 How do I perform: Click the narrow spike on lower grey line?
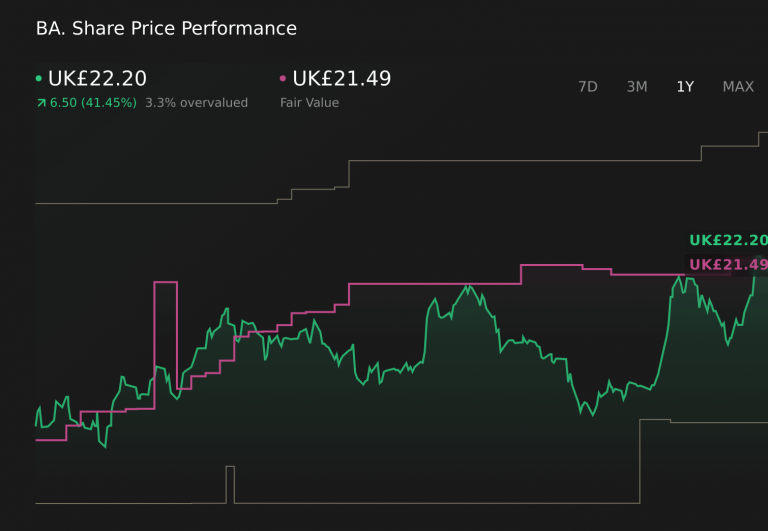(x=230, y=468)
